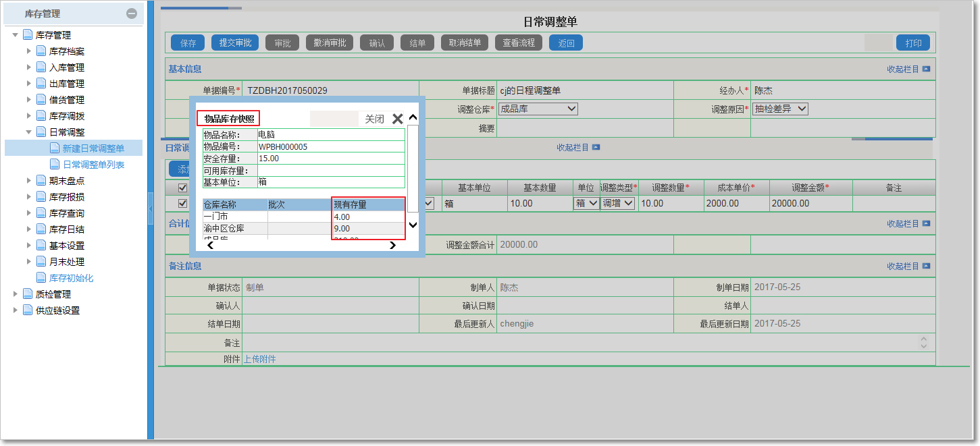Click the 库存初始化 document icon
The height and width of the screenshot is (446, 980).
[41, 278]
